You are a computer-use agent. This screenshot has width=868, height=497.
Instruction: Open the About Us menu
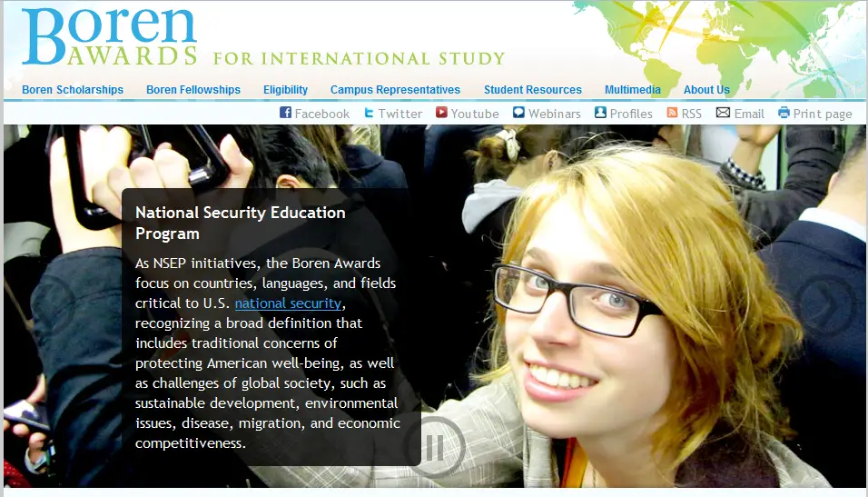(x=706, y=90)
